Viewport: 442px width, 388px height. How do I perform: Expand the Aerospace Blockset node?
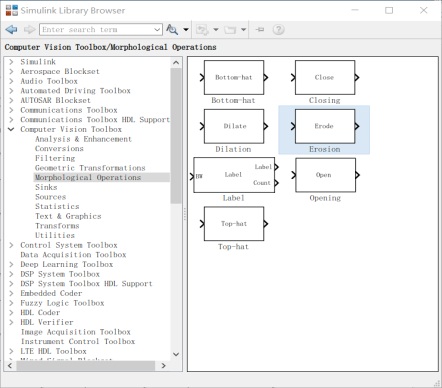point(11,71)
